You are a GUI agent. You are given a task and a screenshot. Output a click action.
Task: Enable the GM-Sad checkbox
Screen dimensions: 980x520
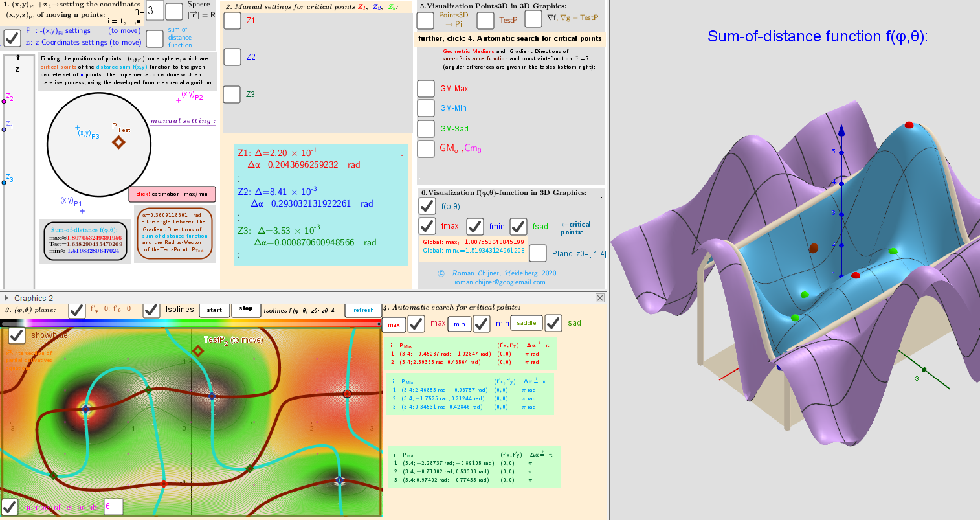pyautogui.click(x=426, y=128)
